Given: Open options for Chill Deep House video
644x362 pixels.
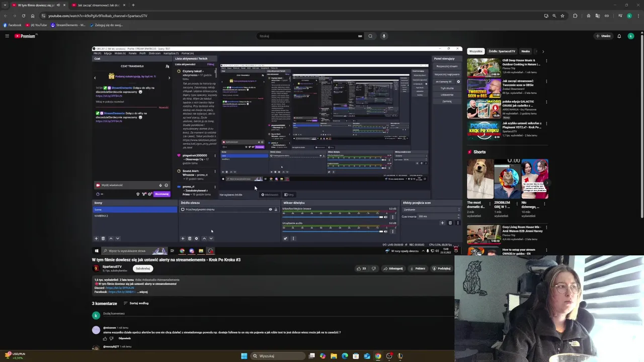Looking at the screenshot, I should click(x=546, y=61).
